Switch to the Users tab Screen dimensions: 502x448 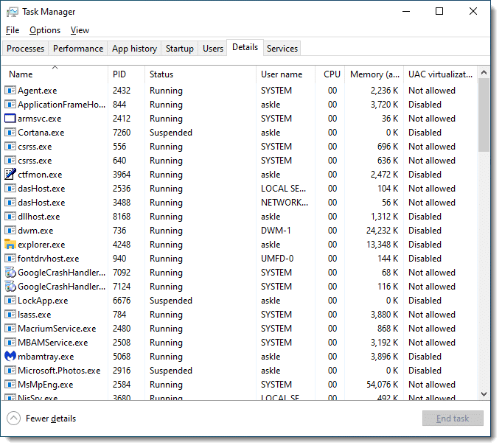213,49
